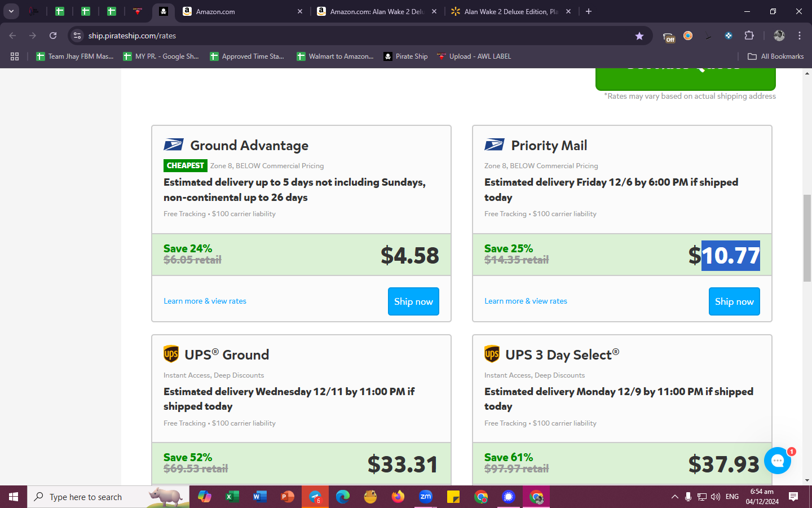Open the Windows Start menu
The height and width of the screenshot is (508, 812).
coord(14,497)
